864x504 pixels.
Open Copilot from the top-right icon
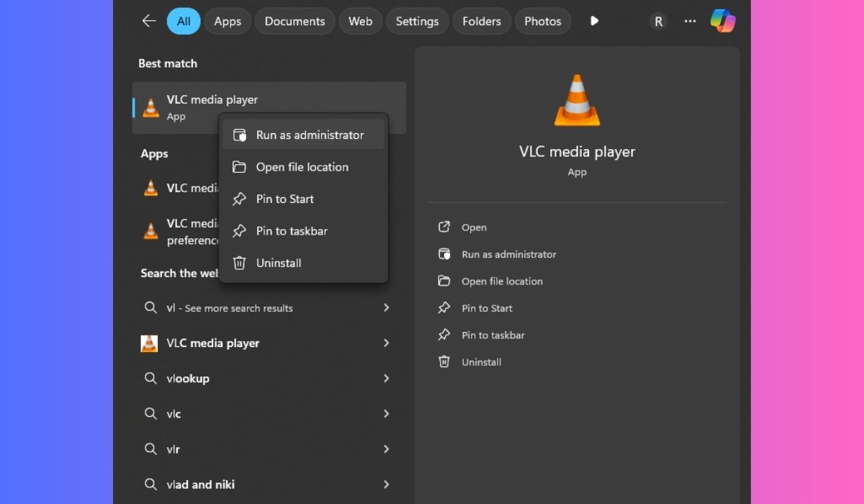(724, 21)
